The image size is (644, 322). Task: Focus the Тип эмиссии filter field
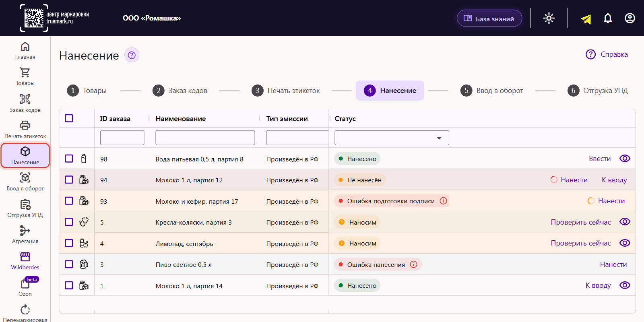click(x=297, y=138)
